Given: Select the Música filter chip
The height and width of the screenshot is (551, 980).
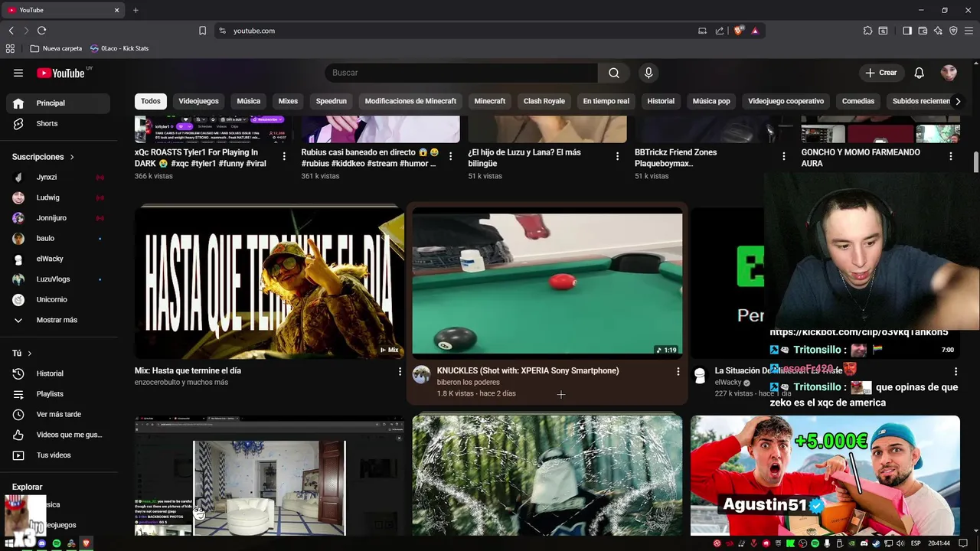Looking at the screenshot, I should [248, 101].
